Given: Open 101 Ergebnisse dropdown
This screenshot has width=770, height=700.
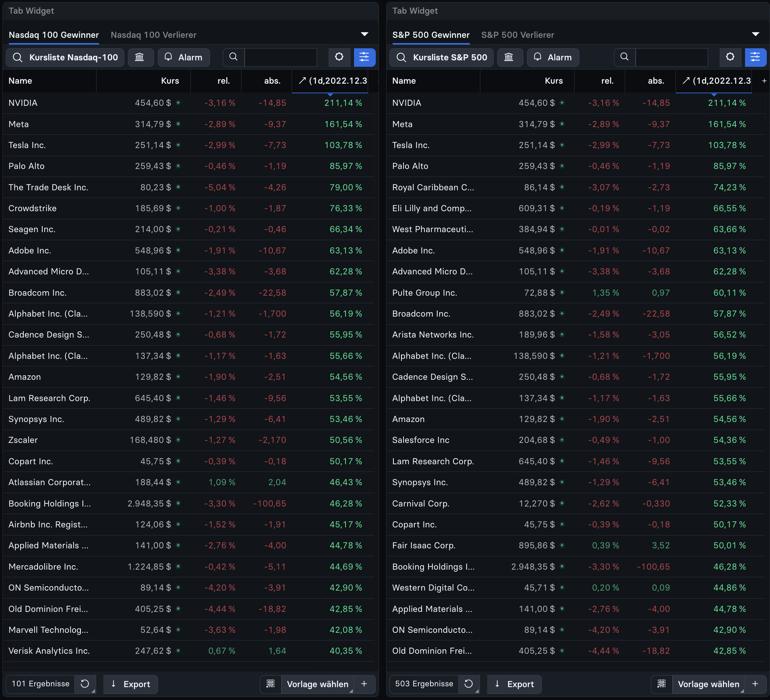Looking at the screenshot, I should (41, 684).
